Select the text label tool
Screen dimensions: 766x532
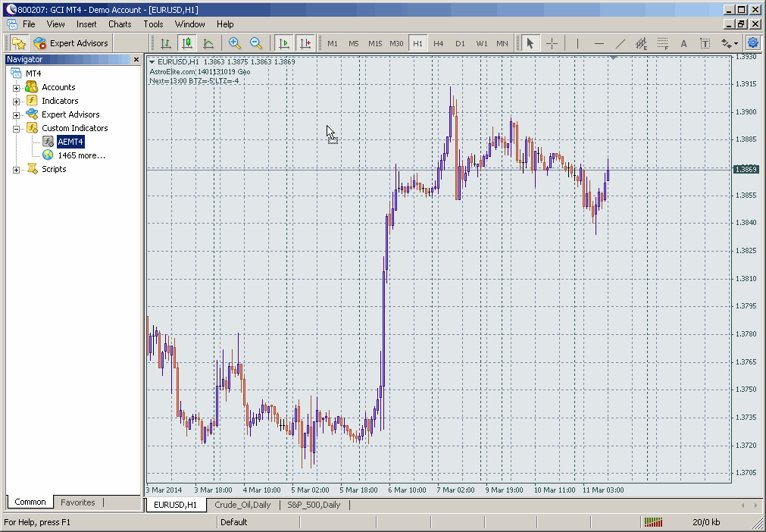click(683, 43)
